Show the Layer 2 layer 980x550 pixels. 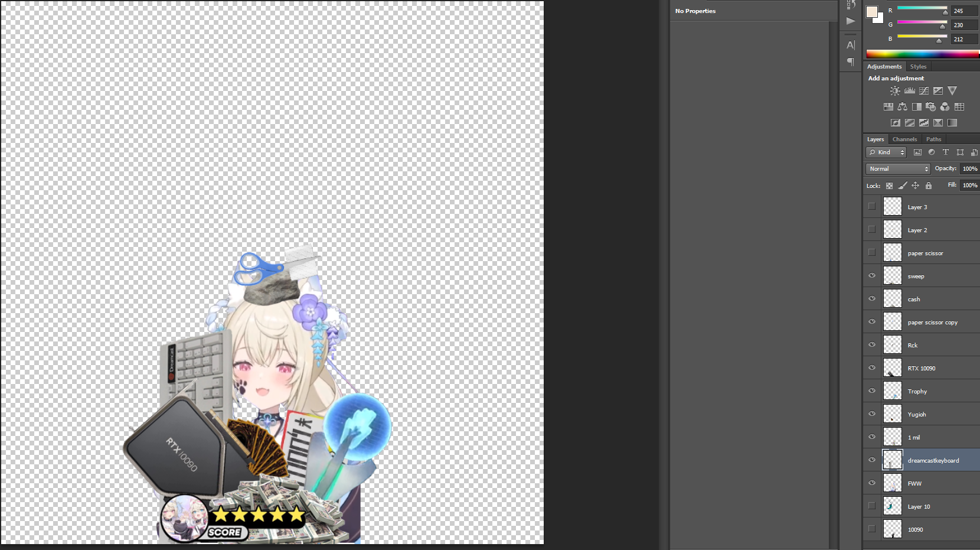(872, 230)
